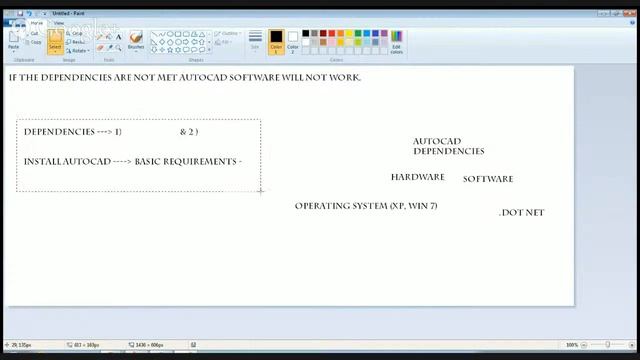Select the Pencil tool
This screenshot has height=360, width=640.
coord(100,37)
